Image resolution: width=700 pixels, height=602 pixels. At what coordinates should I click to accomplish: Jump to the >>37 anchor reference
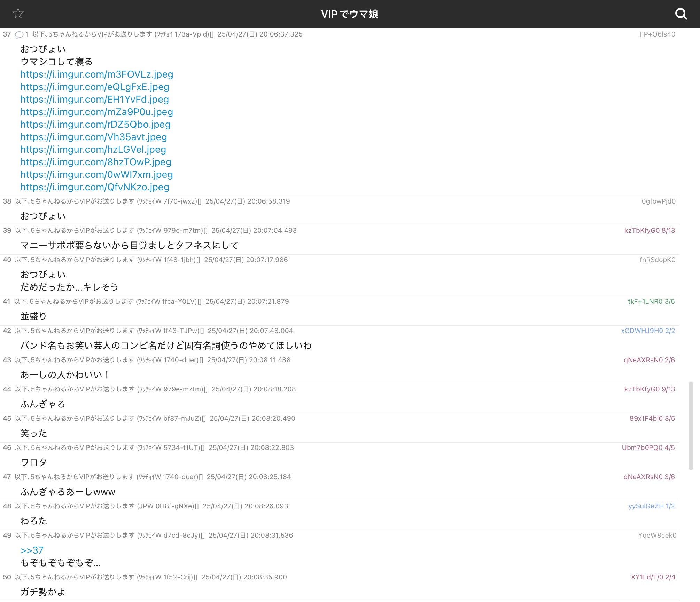pyautogui.click(x=32, y=550)
